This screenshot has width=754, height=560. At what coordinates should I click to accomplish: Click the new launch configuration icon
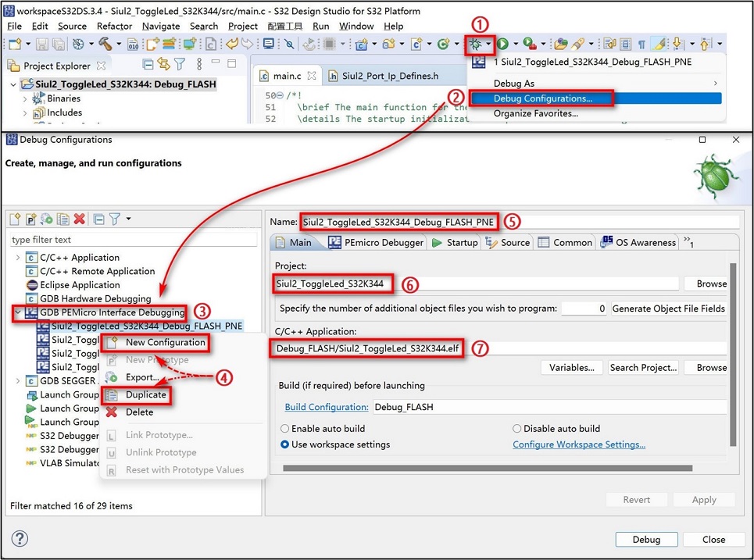click(15, 219)
